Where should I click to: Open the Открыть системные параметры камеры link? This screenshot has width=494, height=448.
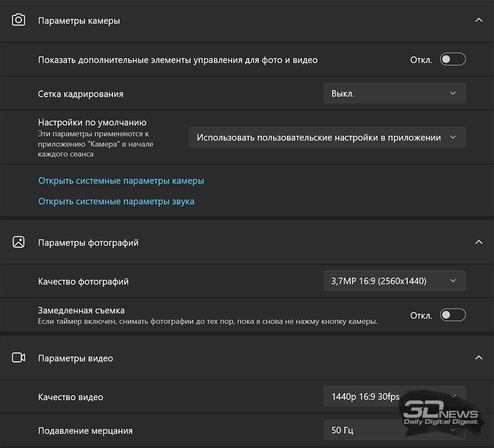(x=121, y=180)
